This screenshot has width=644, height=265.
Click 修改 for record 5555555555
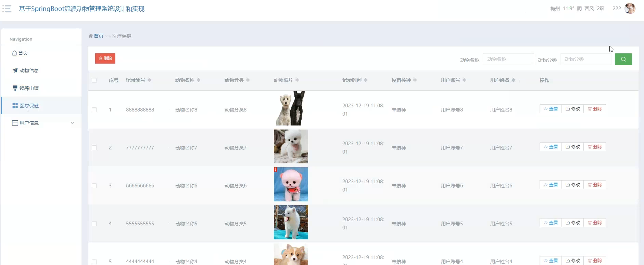pos(573,223)
